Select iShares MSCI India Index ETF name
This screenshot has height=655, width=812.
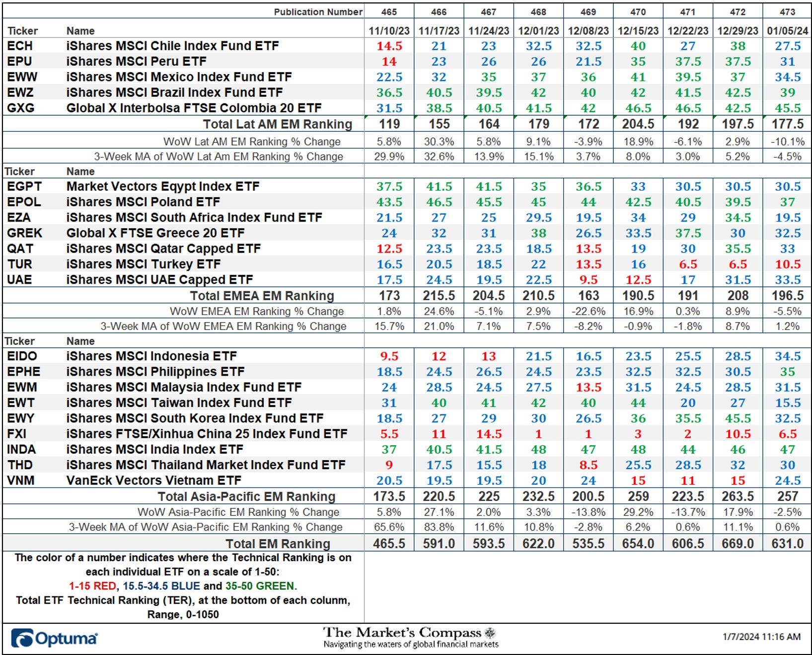[x=155, y=449]
